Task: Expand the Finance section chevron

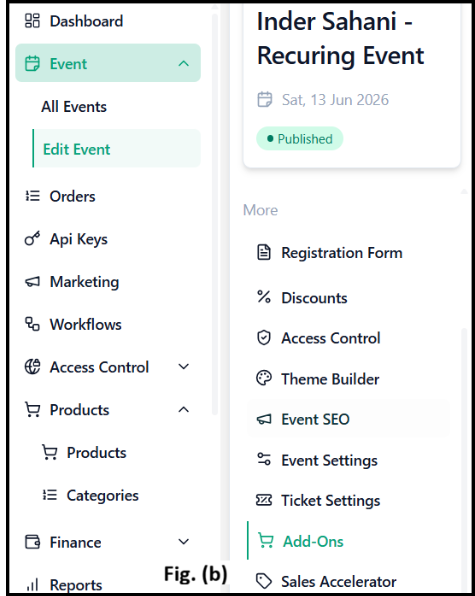Action: (184, 542)
